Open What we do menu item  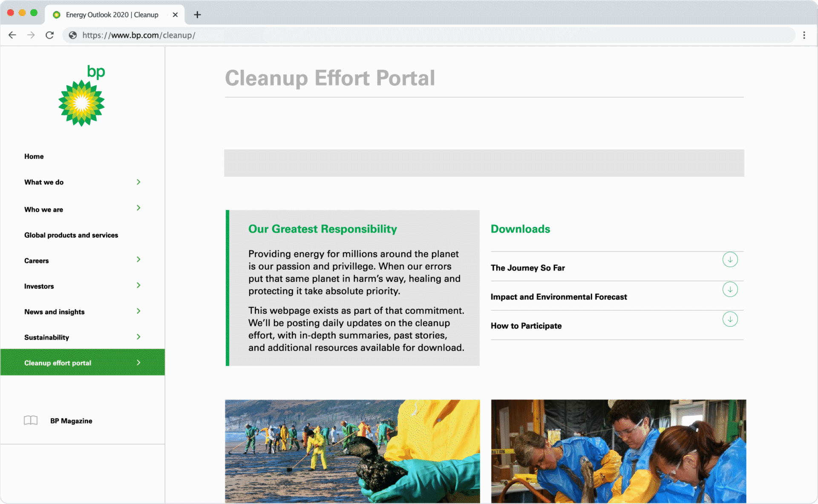[x=44, y=182]
